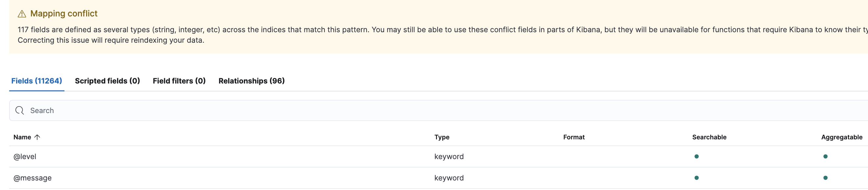Click the magnifier icon in the search bar

[19, 110]
